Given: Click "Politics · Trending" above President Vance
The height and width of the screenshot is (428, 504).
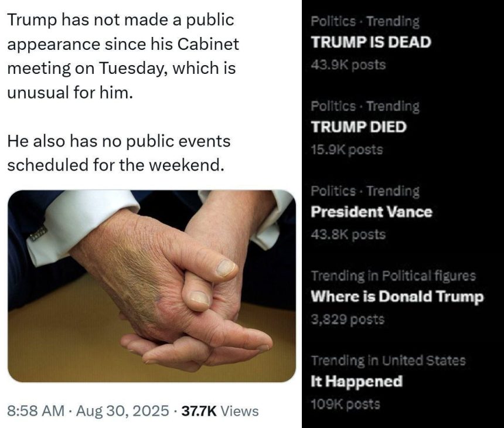Looking at the screenshot, I should click(x=365, y=191).
